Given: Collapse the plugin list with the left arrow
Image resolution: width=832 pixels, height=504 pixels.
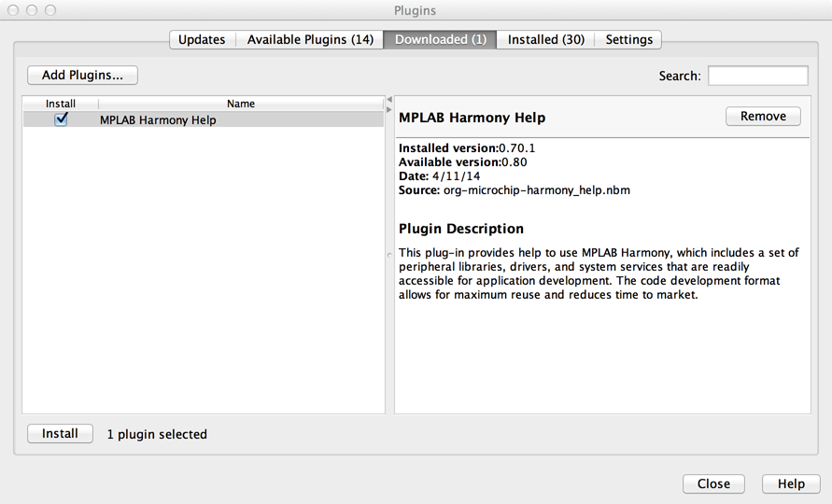Looking at the screenshot, I should pos(389,99).
